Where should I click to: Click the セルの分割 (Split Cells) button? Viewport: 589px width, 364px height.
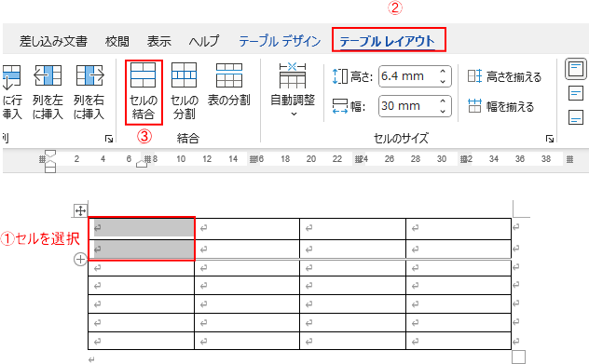click(185, 91)
